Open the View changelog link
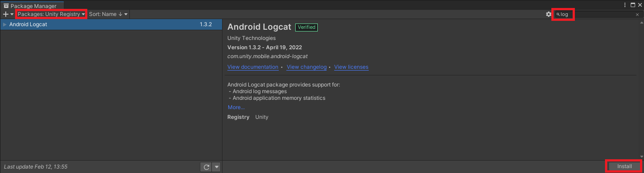Viewport: 644px width, 173px height. (x=307, y=67)
